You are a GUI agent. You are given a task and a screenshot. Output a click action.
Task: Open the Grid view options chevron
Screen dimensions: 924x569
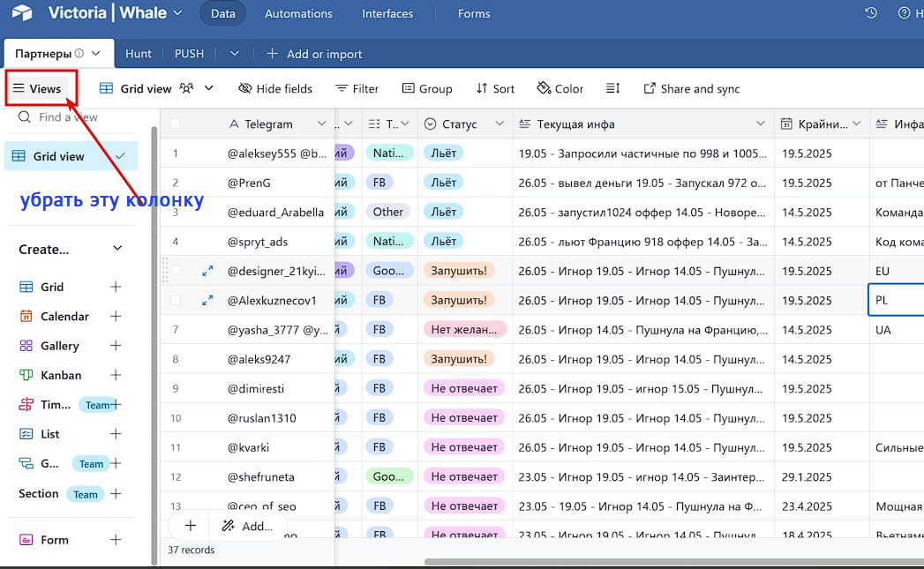208,88
